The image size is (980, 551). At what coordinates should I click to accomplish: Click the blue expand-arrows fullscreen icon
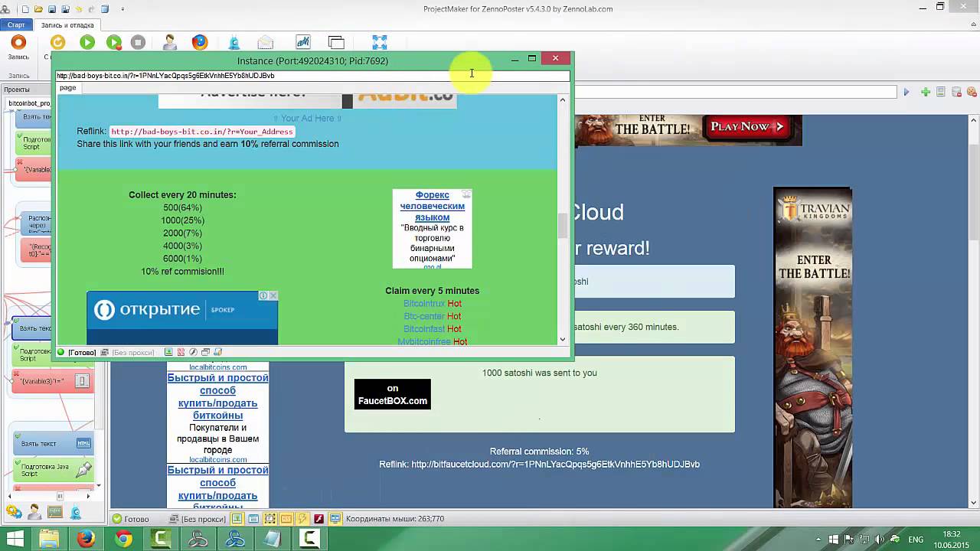tap(380, 43)
